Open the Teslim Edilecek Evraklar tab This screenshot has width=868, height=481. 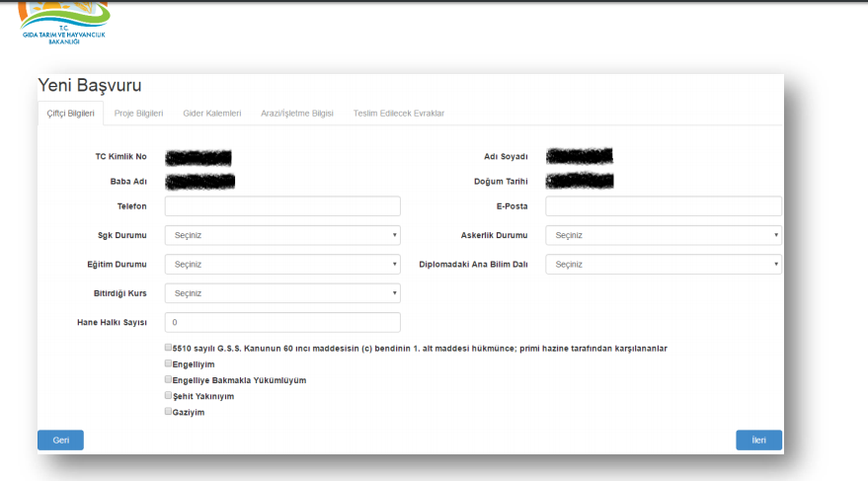[398, 114]
